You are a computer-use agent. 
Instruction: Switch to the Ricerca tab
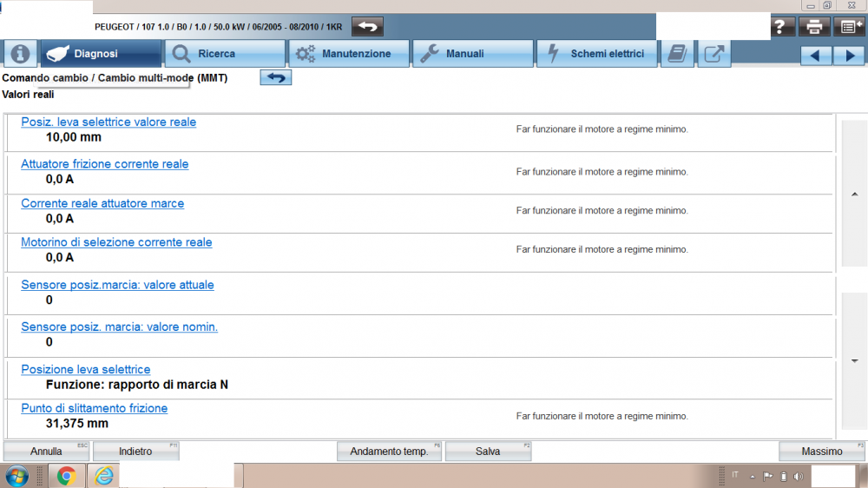click(x=226, y=54)
